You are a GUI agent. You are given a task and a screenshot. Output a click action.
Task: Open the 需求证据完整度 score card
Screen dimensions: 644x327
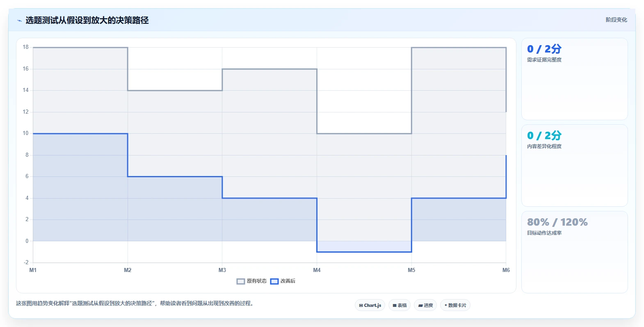574,79
